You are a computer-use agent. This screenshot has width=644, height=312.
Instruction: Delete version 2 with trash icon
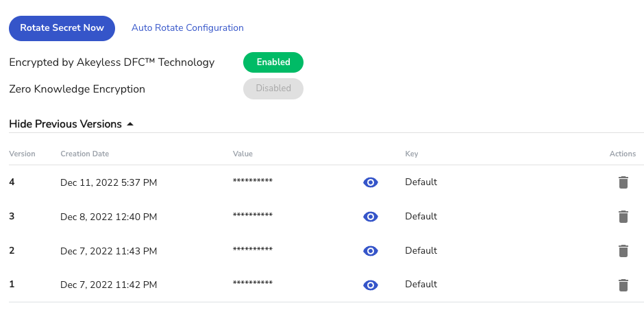pyautogui.click(x=623, y=251)
